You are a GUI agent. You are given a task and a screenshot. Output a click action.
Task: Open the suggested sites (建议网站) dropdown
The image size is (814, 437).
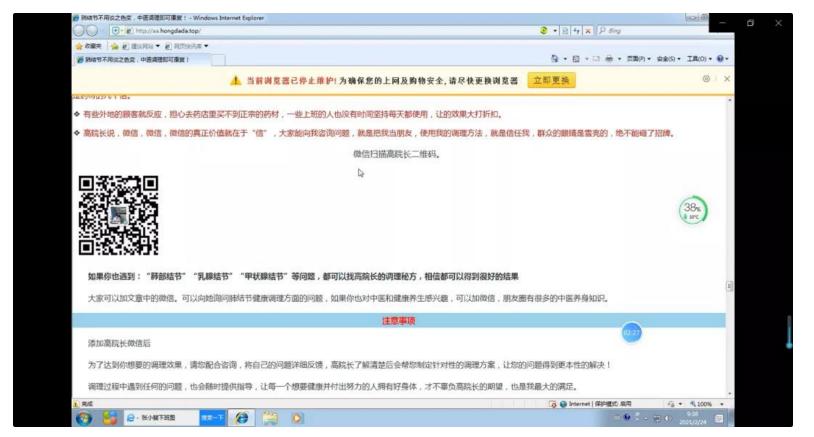[x=141, y=46]
